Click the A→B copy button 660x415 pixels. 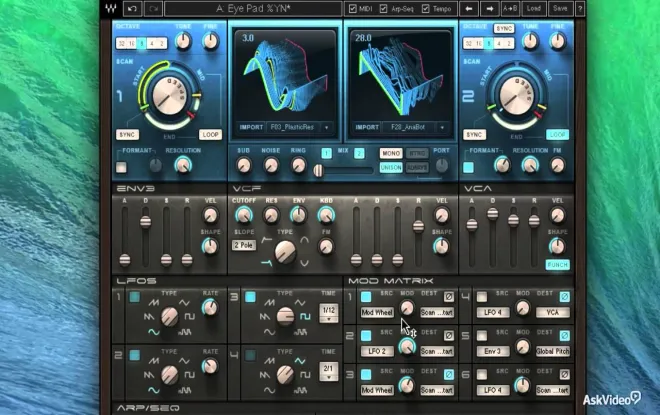pyautogui.click(x=510, y=8)
